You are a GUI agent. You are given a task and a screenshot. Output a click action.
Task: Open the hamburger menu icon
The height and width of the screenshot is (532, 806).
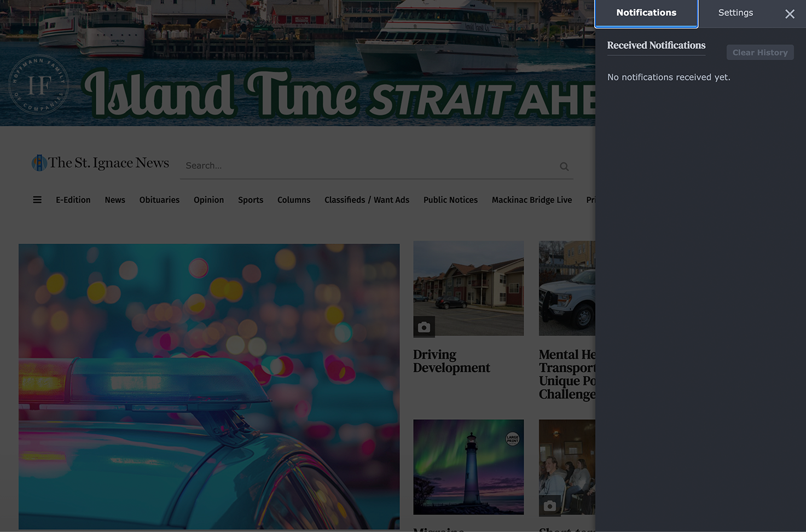(37, 200)
